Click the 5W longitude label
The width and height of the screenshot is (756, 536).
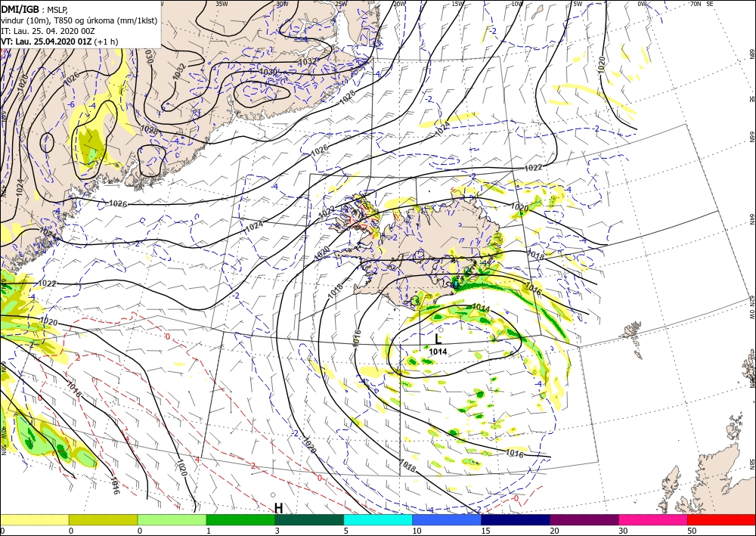click(578, 4)
